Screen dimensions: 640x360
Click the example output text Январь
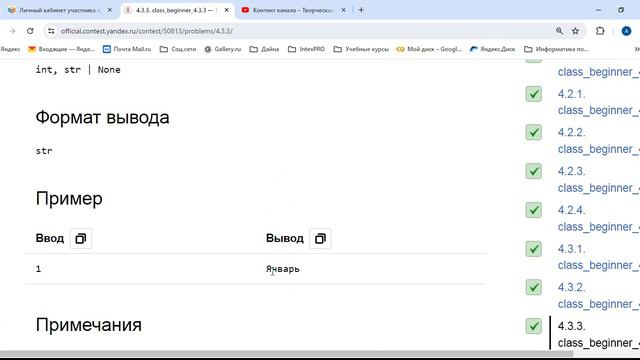pyautogui.click(x=282, y=269)
